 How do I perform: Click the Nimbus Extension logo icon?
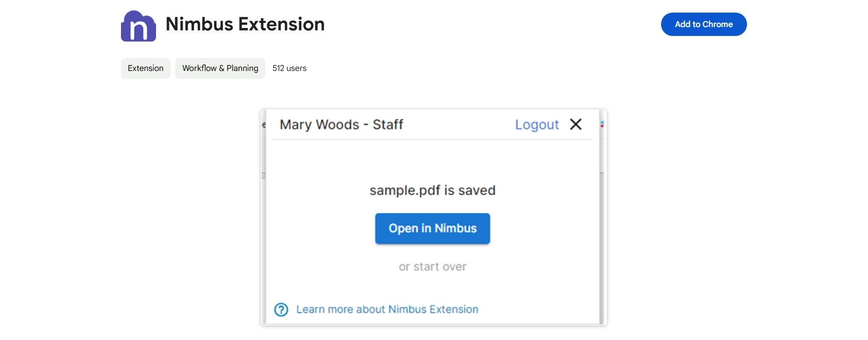point(138,26)
